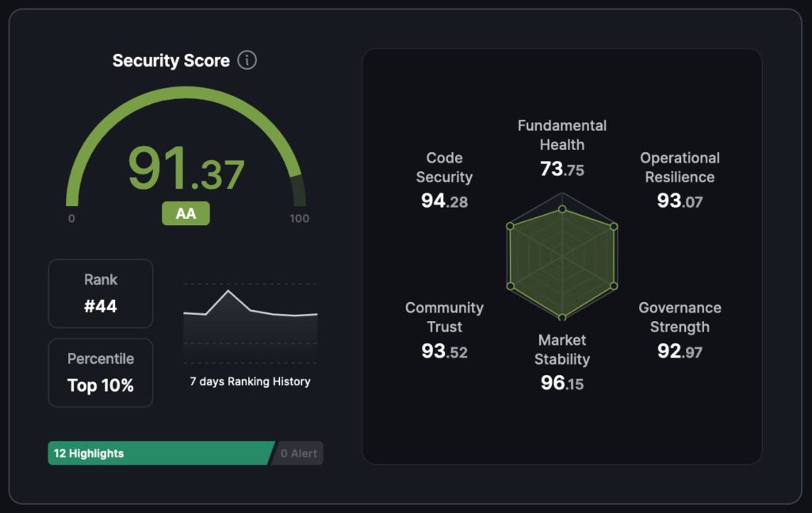Select the 91.37 security score value
The width and height of the screenshot is (812, 513).
tap(186, 169)
